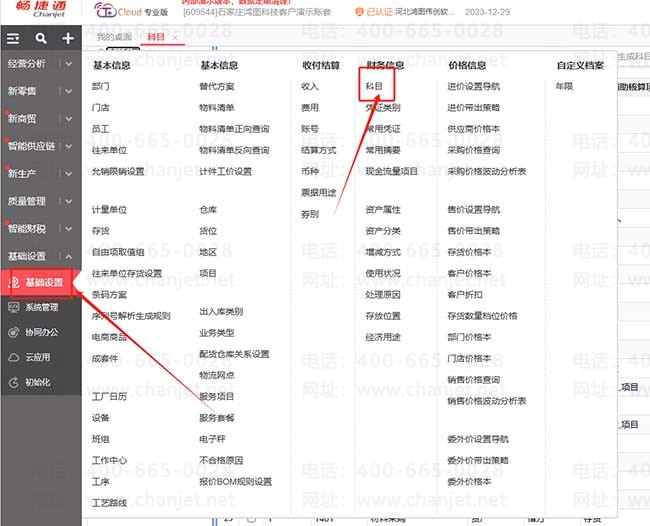Open the 计量单位 menu entry
Screen dimensions: 650x526
click(x=109, y=210)
